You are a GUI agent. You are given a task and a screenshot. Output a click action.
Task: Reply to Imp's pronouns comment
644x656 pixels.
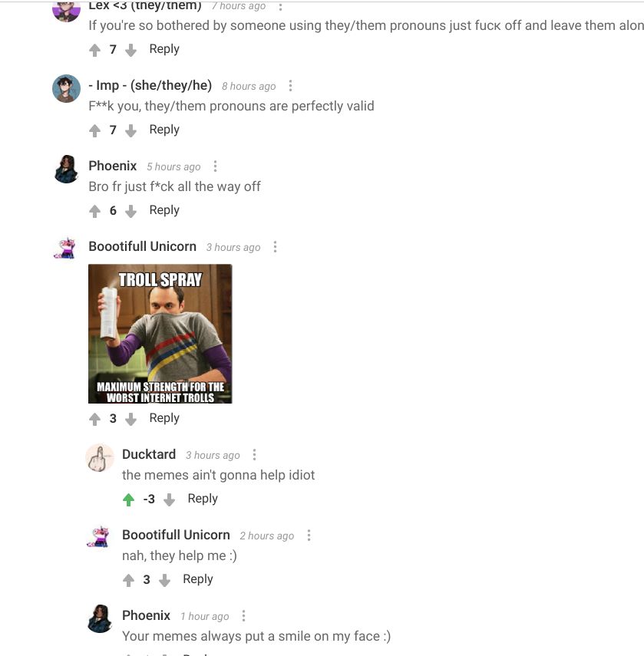[x=164, y=130]
